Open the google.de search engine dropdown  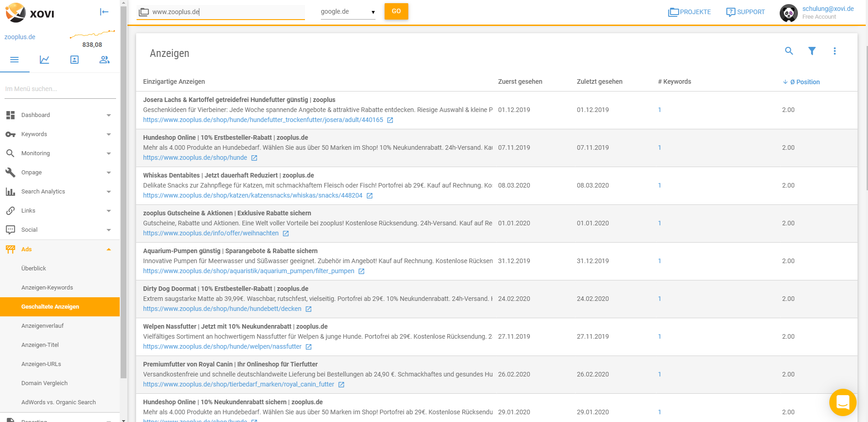(x=348, y=12)
